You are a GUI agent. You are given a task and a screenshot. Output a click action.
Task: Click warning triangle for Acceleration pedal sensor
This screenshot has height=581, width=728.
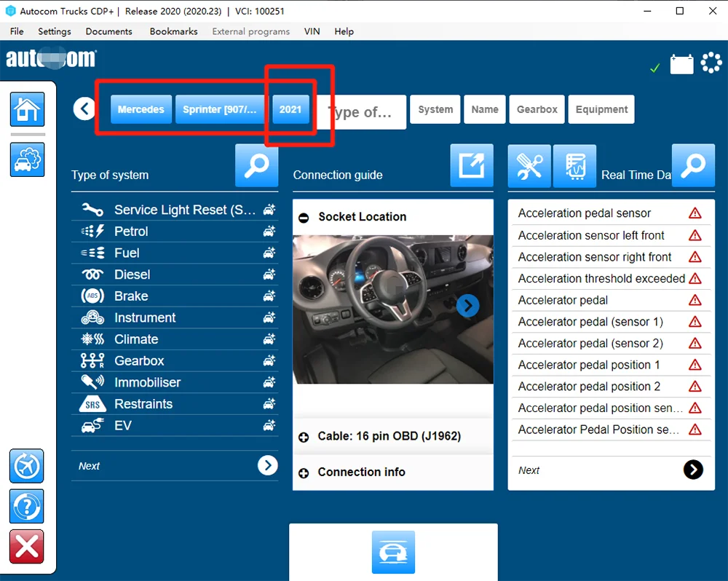695,213
